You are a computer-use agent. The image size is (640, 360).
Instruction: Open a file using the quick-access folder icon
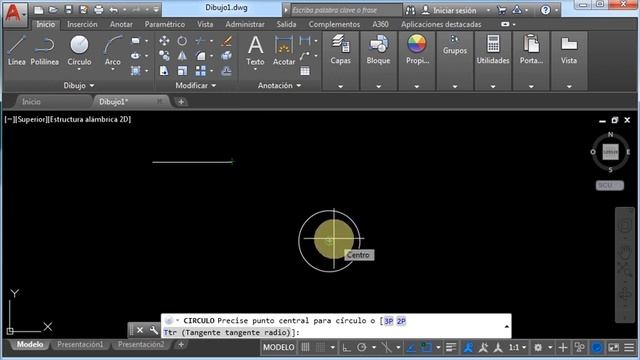[53, 10]
